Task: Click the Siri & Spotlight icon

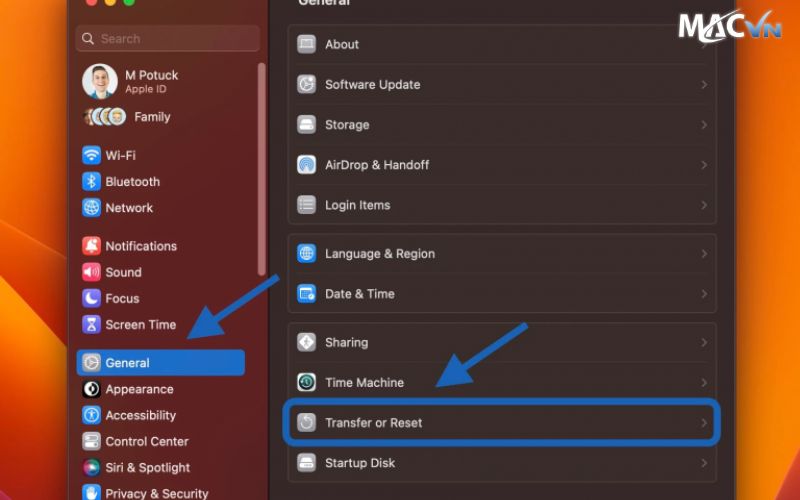Action: click(91, 467)
